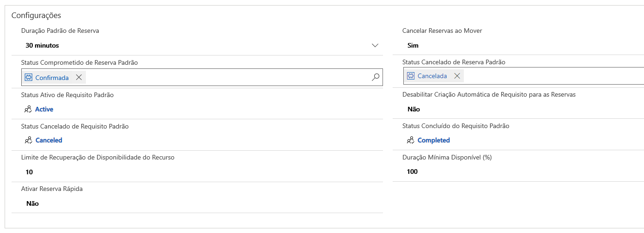Click the Status Concluído do Requisito Padrão label
The width and height of the screenshot is (644, 233).
[x=456, y=126]
